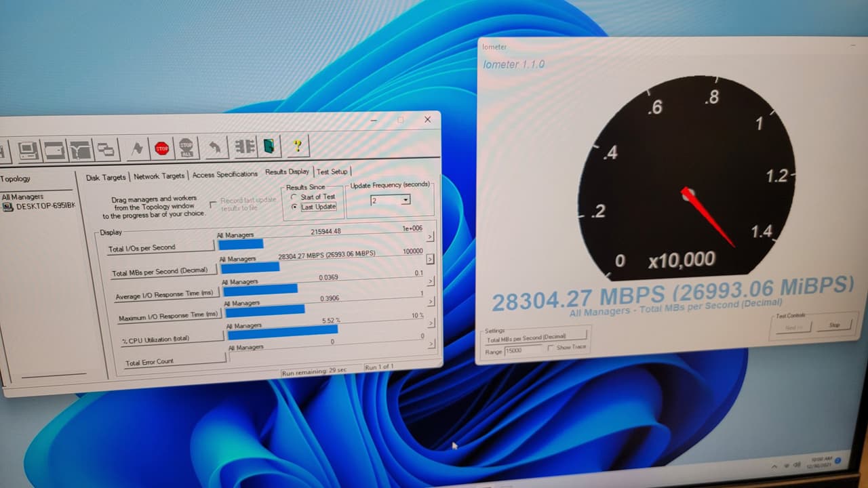Click the gray STOP ALL icon
The height and width of the screenshot is (488, 868).
[186, 148]
